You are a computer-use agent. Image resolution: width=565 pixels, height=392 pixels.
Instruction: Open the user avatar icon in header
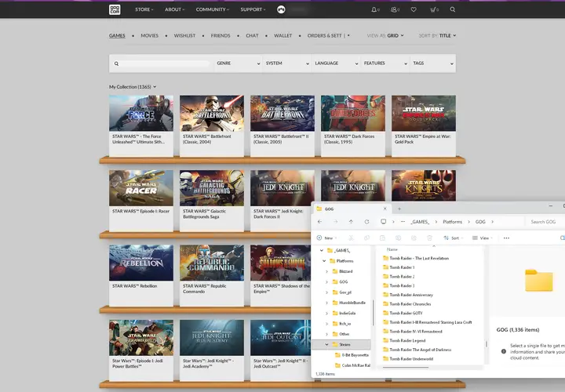[x=281, y=9]
